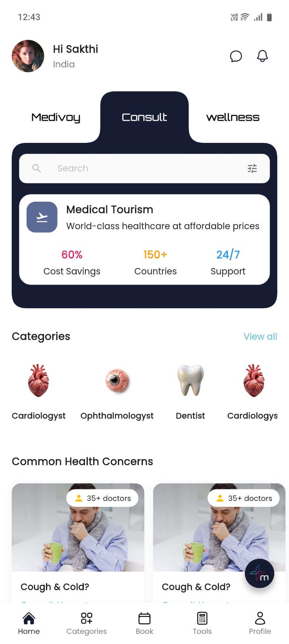This screenshot has width=289, height=644.
Task: Tap View all categories link
Action: 260,336
